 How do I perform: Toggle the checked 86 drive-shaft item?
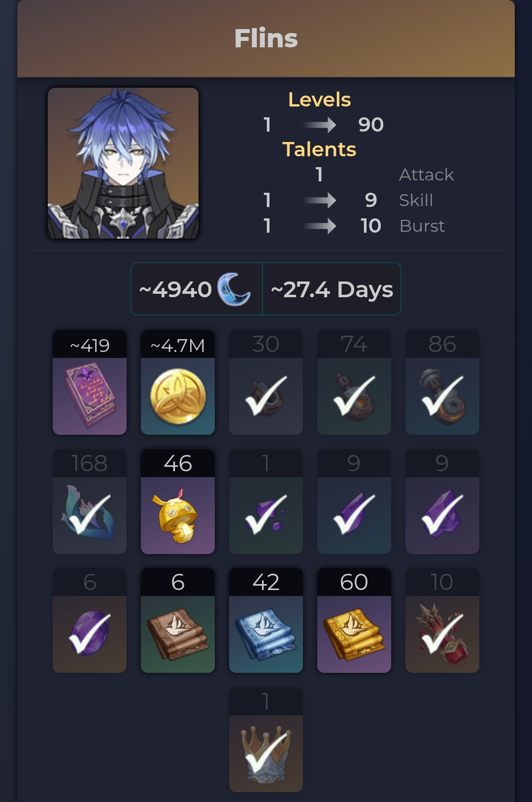coord(442,383)
